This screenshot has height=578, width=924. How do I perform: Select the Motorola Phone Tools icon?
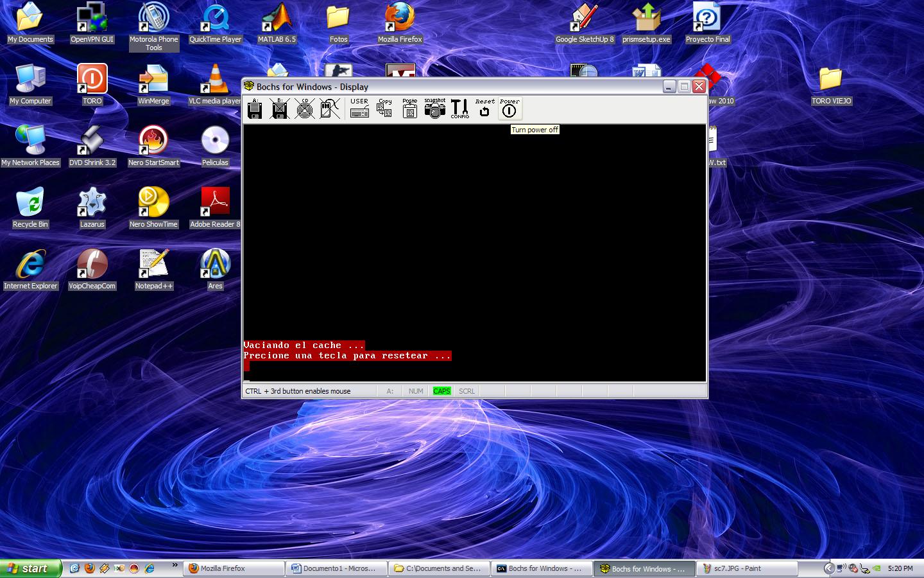pos(153,27)
